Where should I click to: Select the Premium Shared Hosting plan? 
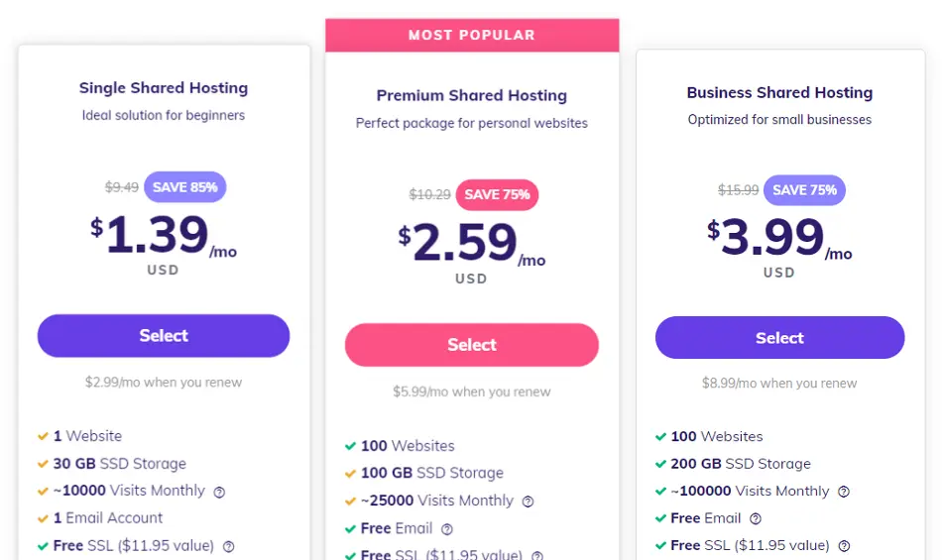(472, 345)
